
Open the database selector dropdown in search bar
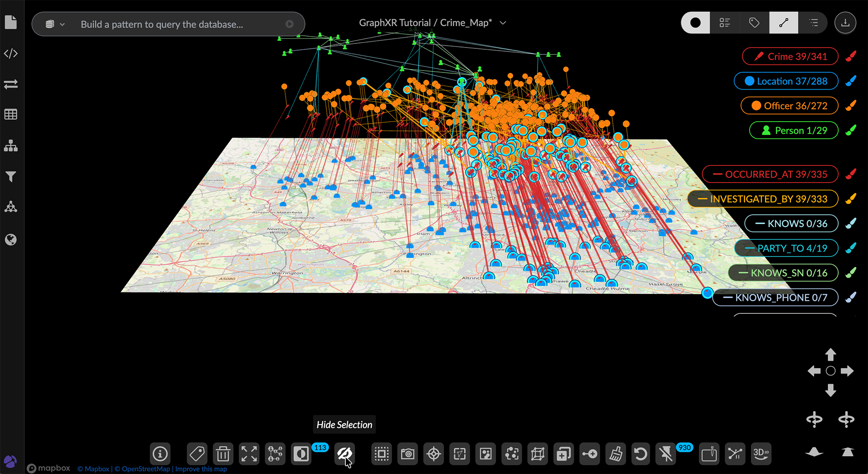pos(55,24)
